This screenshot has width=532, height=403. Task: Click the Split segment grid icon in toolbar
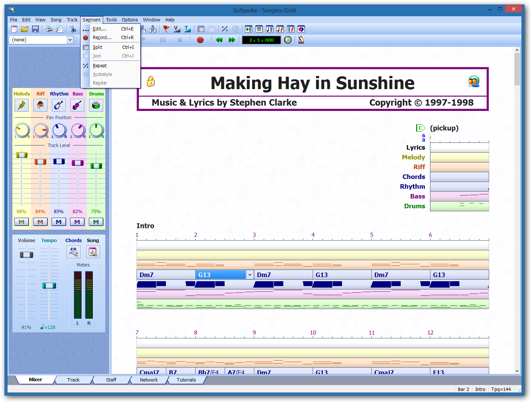(201, 29)
